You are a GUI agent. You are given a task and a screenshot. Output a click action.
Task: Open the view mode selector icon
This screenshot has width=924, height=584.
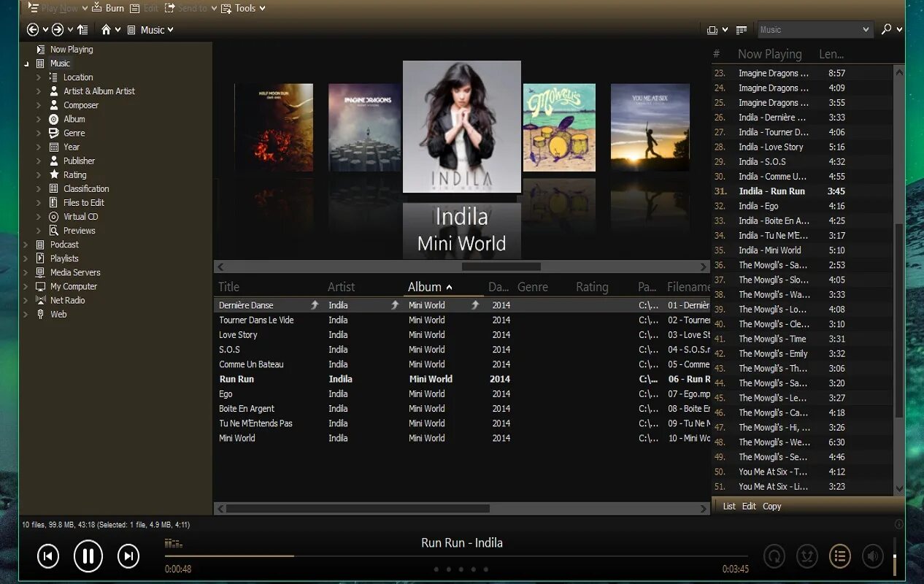712,30
